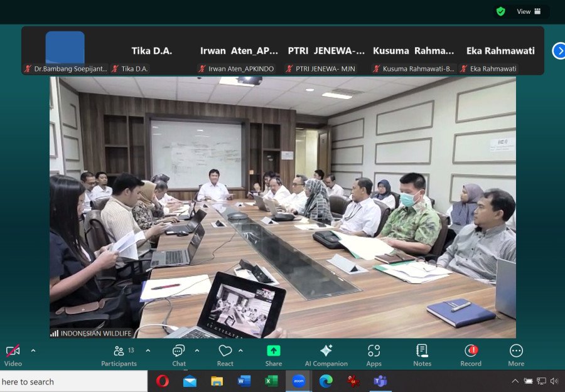Select Tika D.A. participant tile
The image size is (565, 392).
151,51
